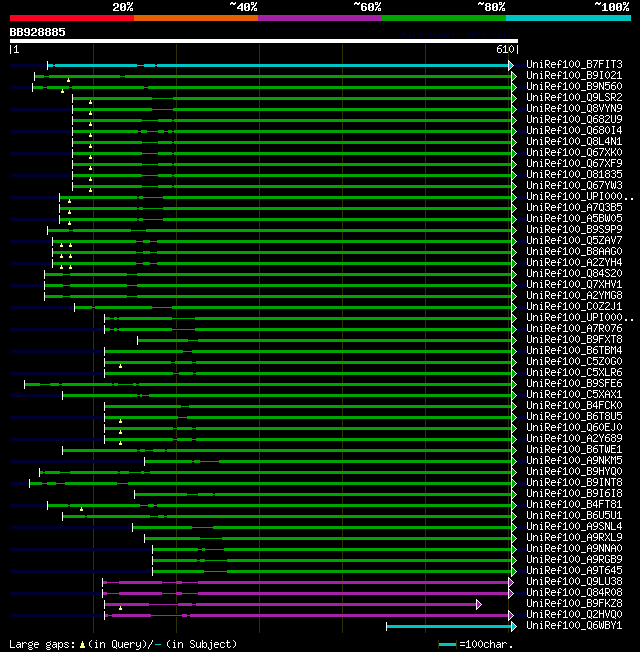Select the UniRef100_A9NKM5 label
The width and height of the screenshot is (640, 652).
coord(574,461)
